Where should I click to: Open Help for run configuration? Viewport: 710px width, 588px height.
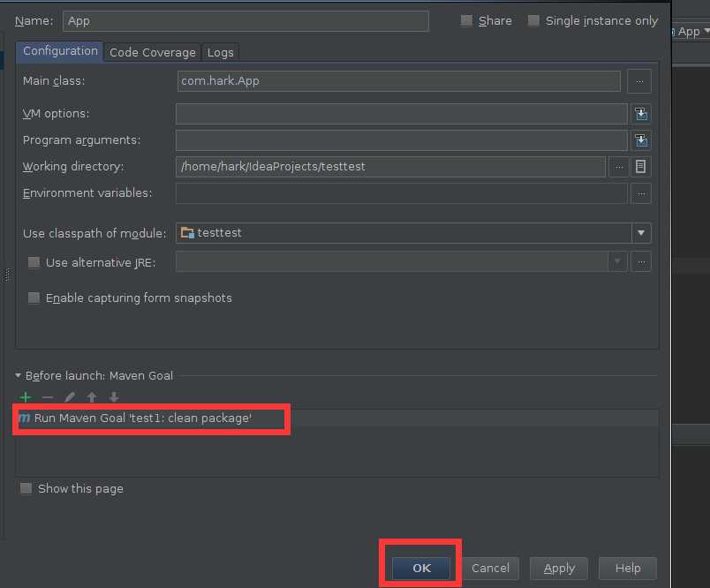click(628, 568)
